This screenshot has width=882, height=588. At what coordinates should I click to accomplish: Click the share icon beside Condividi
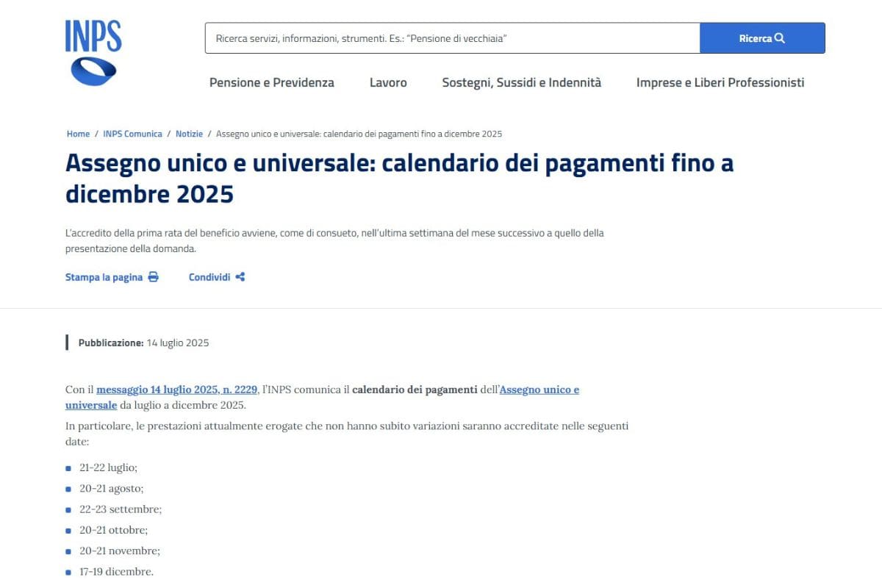tap(240, 276)
